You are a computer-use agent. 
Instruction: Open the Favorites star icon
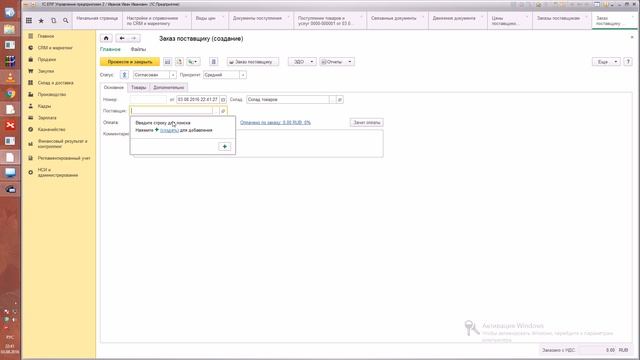pos(41,20)
